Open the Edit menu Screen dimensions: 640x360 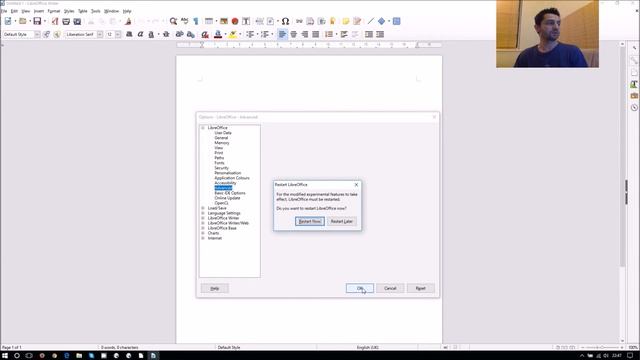click(14, 11)
